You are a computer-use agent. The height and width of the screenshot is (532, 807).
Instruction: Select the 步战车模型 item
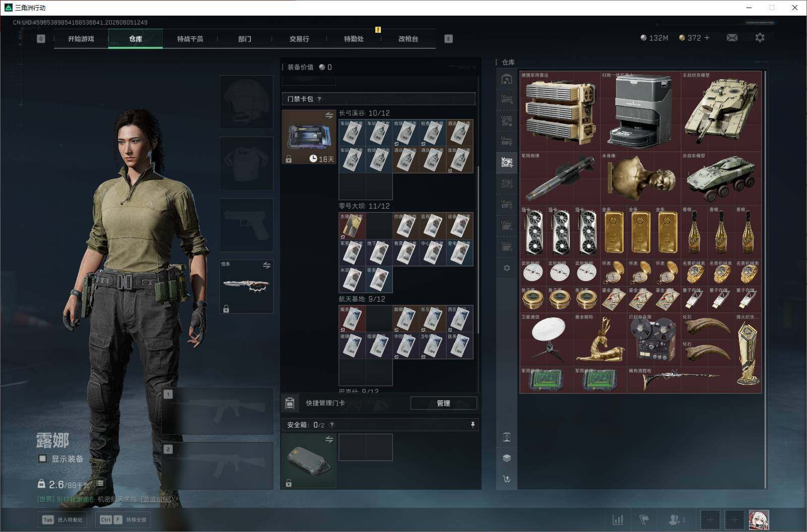(x=721, y=178)
